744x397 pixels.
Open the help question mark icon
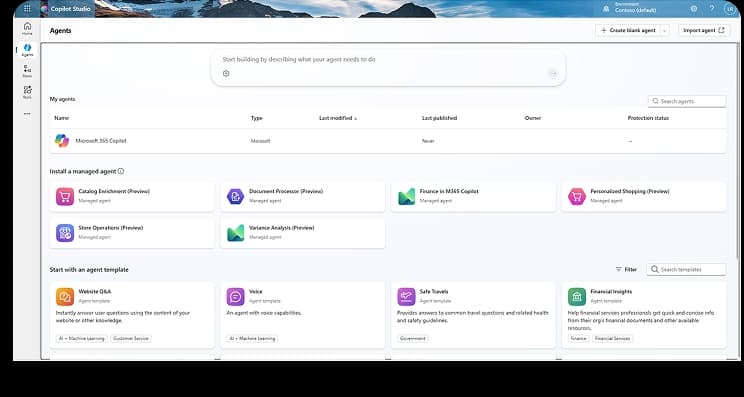[712, 9]
